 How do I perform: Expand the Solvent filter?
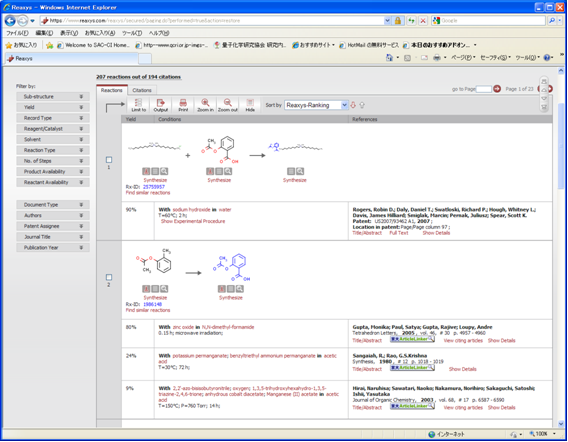pyautogui.click(x=53, y=139)
